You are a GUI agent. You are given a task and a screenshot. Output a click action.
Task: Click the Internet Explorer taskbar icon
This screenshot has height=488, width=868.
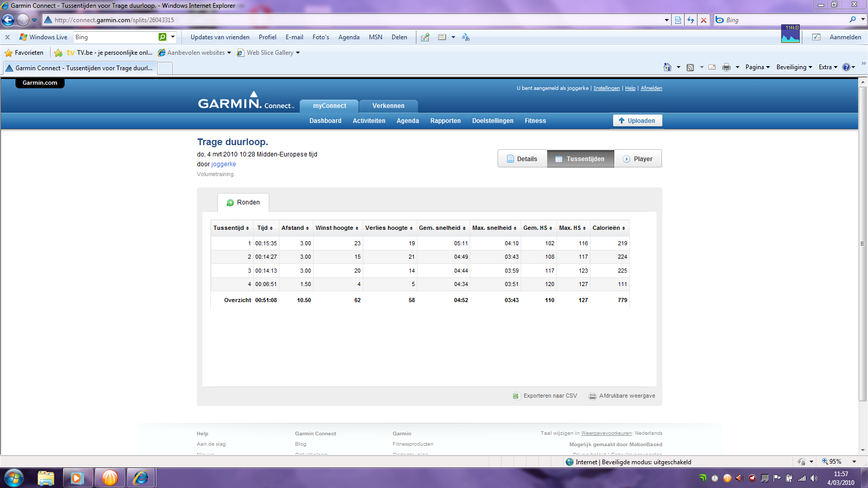[141, 478]
